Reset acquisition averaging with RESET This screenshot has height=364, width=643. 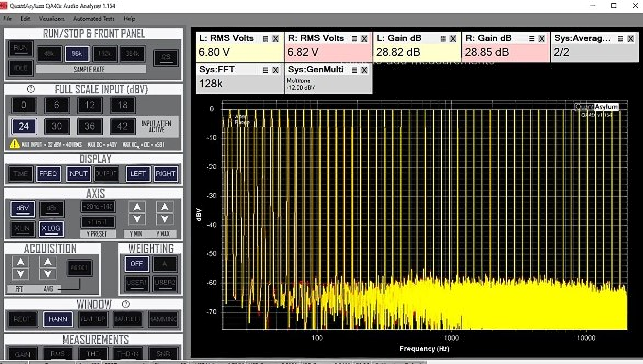[80, 268]
